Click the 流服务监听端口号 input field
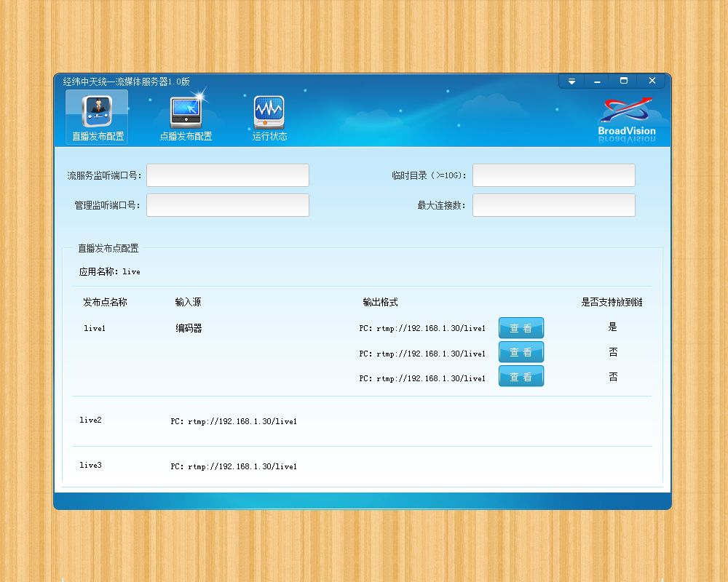This screenshot has height=582, width=728. pos(227,175)
